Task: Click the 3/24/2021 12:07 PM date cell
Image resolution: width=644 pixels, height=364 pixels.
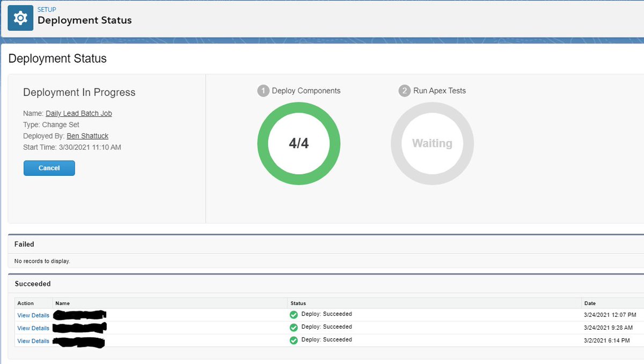Action: [x=610, y=315]
